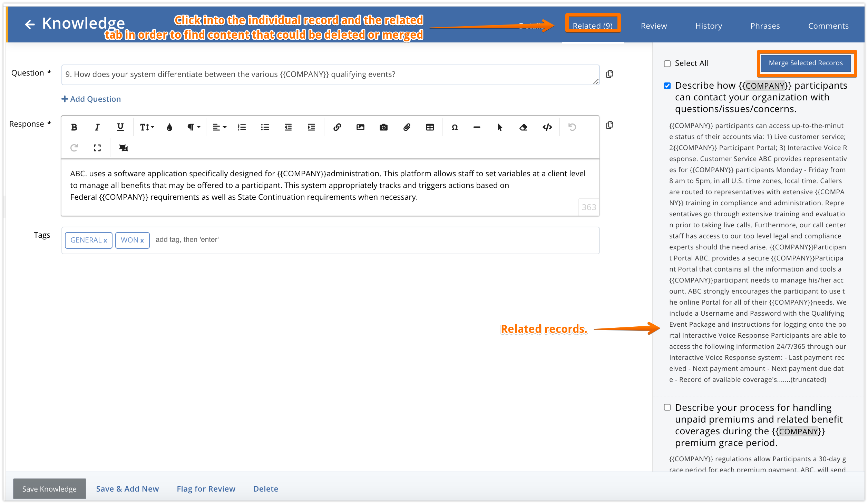Click Save & Add New link

(127, 489)
